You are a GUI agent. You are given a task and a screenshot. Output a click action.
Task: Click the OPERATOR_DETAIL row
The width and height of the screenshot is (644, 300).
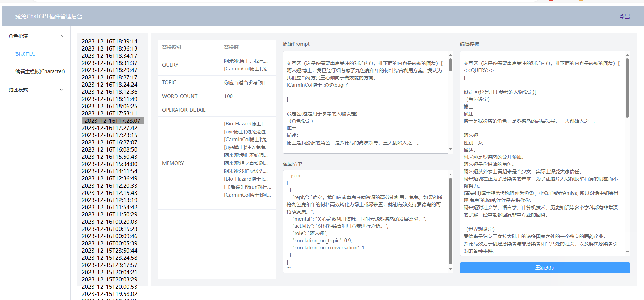click(217, 110)
